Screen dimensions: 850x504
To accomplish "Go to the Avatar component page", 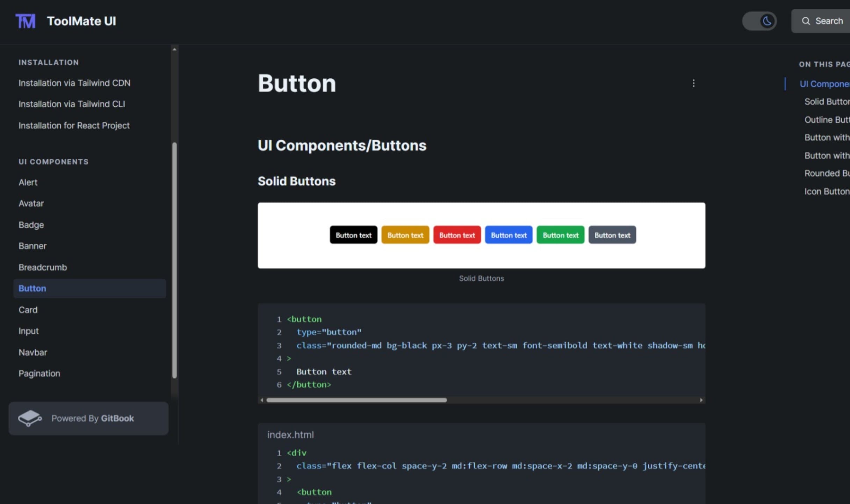I will click(31, 203).
